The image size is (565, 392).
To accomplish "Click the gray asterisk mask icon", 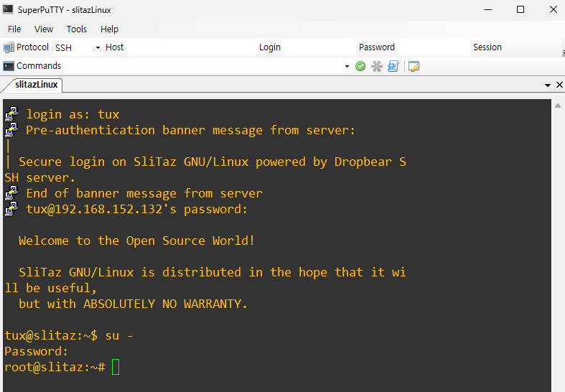I will click(376, 66).
